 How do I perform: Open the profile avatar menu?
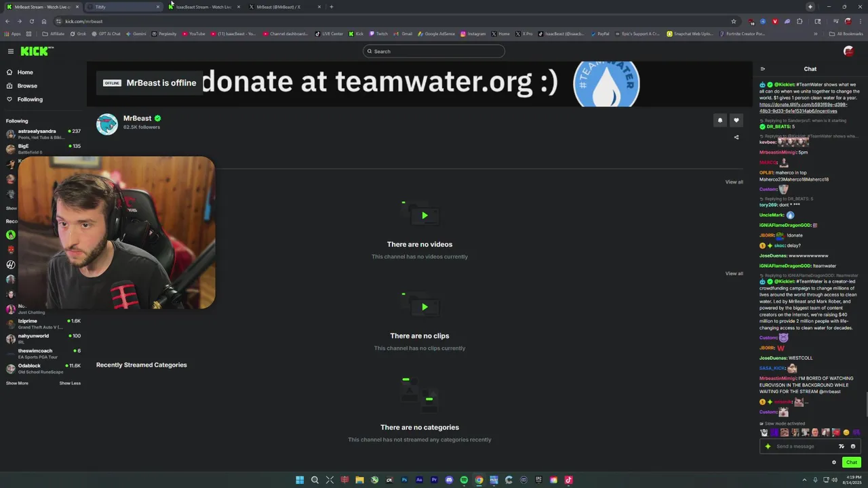pyautogui.click(x=848, y=52)
